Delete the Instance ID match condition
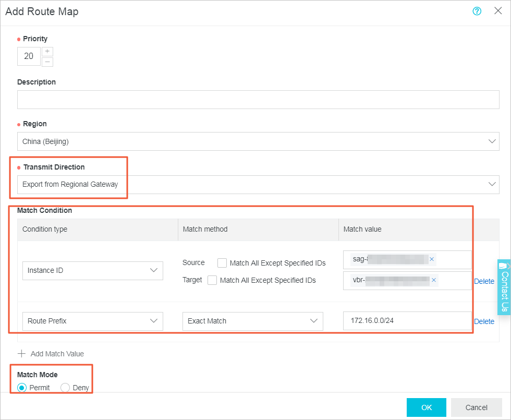This screenshot has height=420, width=511. pos(484,281)
